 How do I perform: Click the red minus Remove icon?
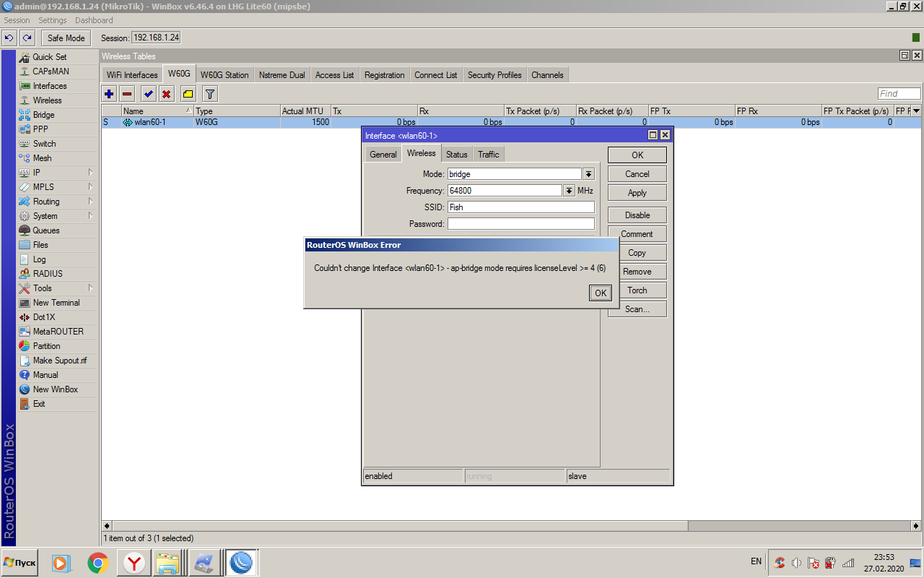pos(127,94)
